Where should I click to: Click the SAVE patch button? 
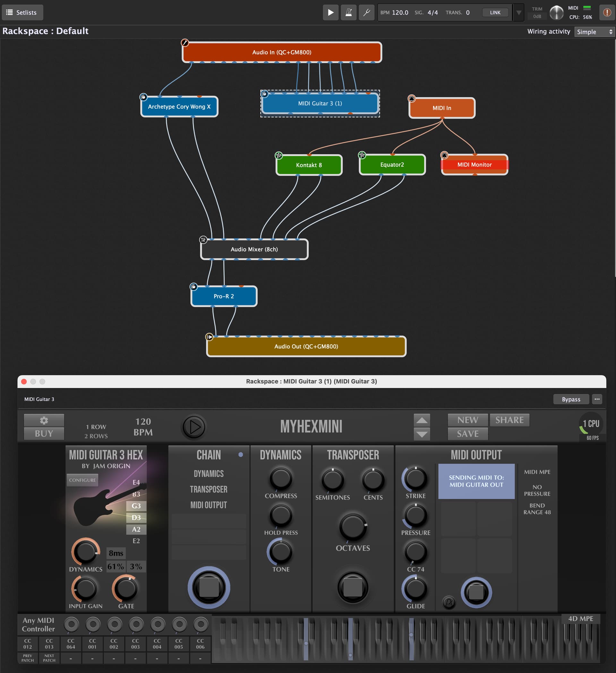tap(467, 434)
